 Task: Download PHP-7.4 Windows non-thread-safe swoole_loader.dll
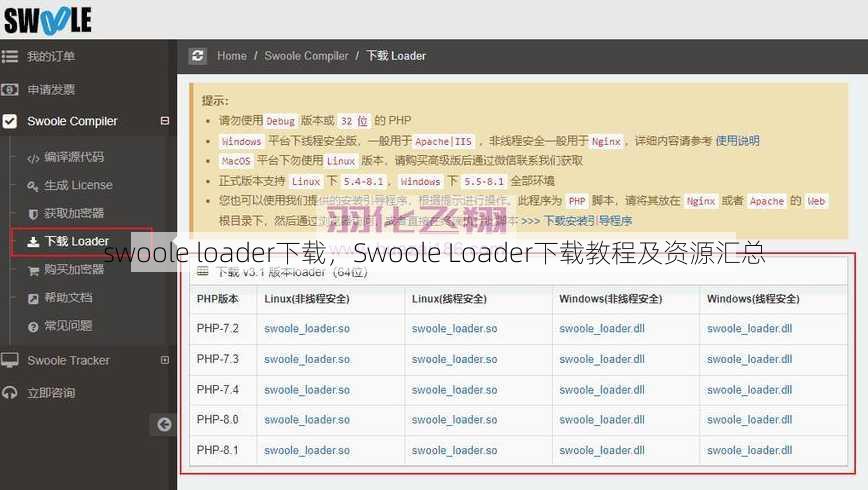click(x=602, y=390)
